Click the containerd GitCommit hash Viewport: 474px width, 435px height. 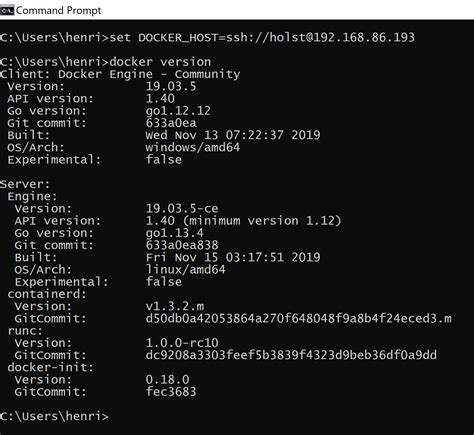(x=298, y=318)
